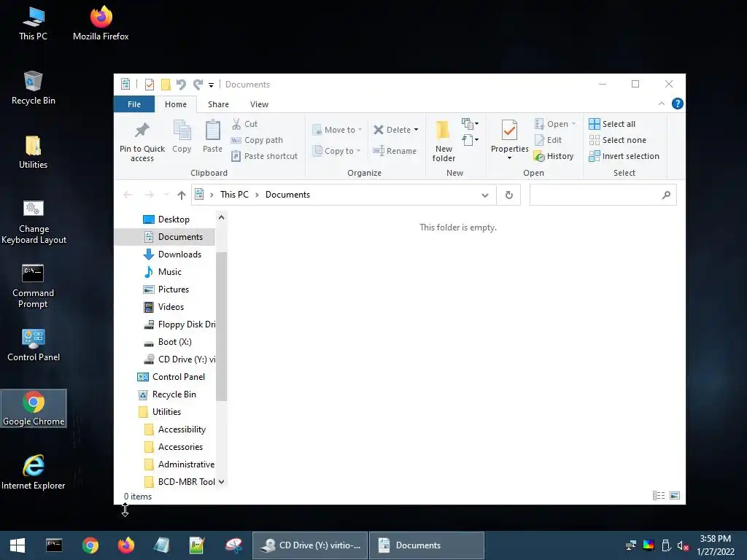The image size is (747, 560).
Task: Select Pictures in navigation pane
Action: pos(166,289)
